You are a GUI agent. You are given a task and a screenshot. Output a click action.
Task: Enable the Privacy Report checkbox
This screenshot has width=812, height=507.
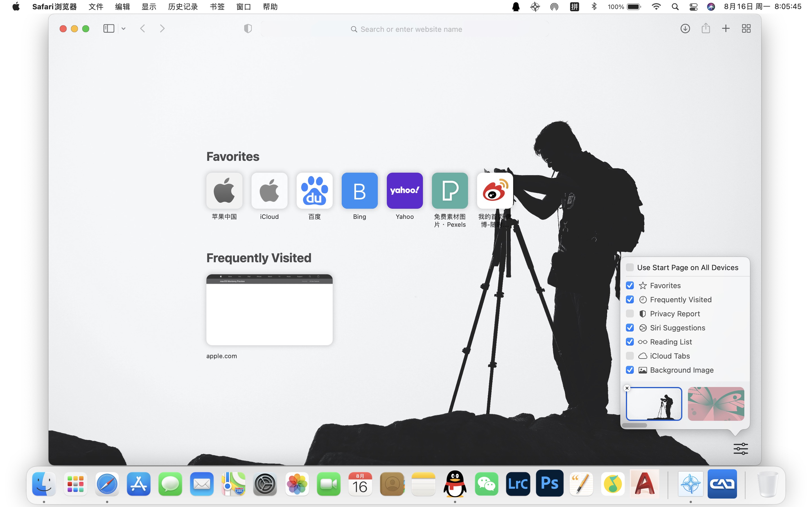click(630, 313)
